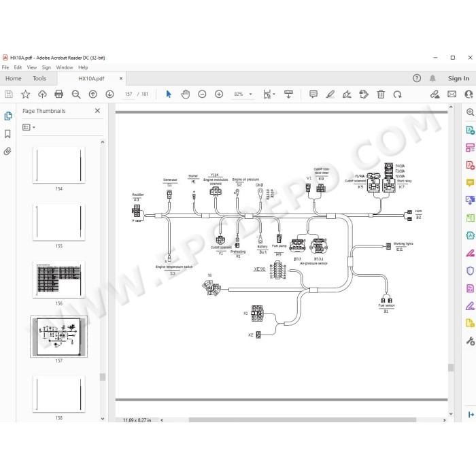The height and width of the screenshot is (476, 476).
Task: Select the HX10A.pdf document tab
Action: [x=91, y=79]
